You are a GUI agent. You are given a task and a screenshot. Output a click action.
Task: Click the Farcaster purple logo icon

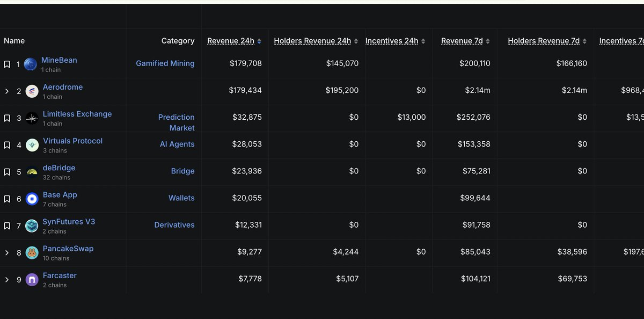pos(32,280)
